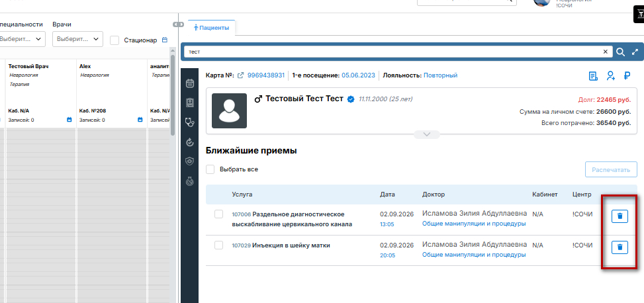This screenshot has width=644, height=303.
Task: Open the stethoscope icon in dark sidebar
Action: coord(189,122)
